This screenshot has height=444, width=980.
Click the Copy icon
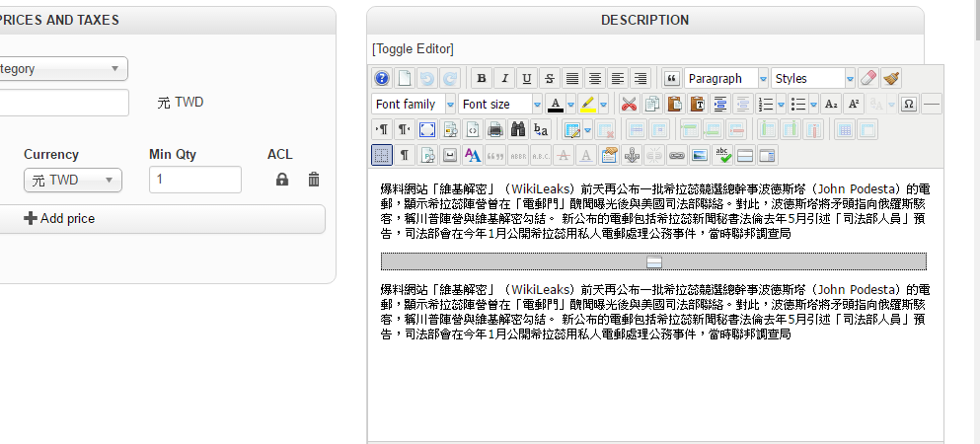[x=652, y=104]
